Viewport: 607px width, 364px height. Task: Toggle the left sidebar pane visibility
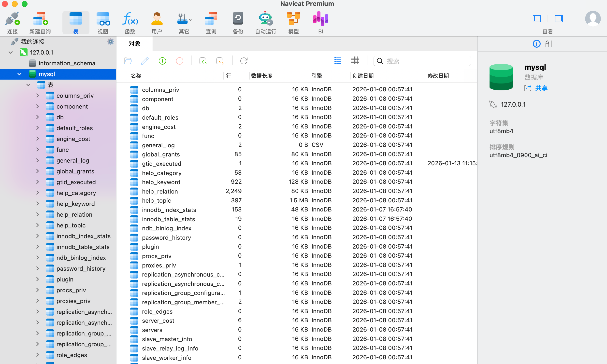pos(536,19)
